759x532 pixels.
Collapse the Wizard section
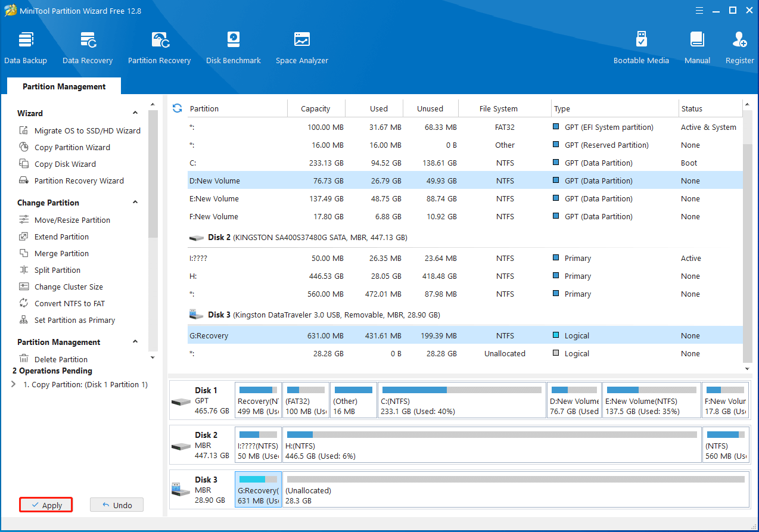click(x=135, y=113)
